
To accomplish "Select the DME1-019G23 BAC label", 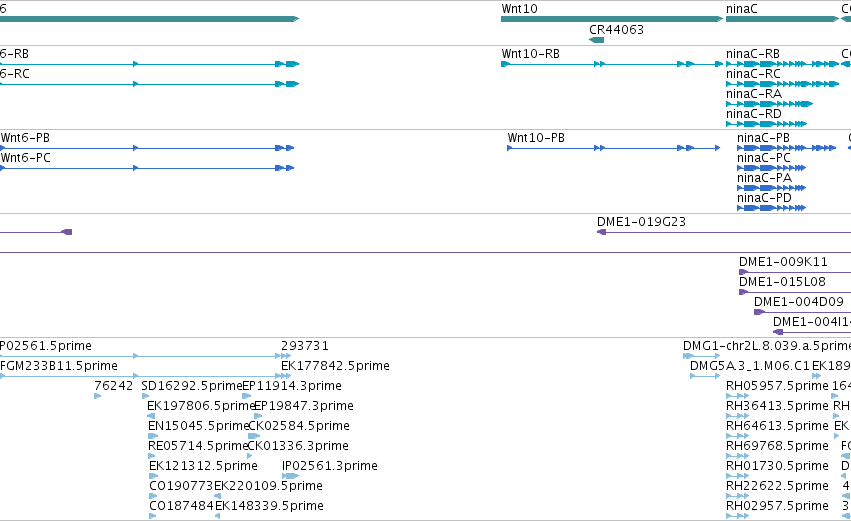I will pos(641,222).
